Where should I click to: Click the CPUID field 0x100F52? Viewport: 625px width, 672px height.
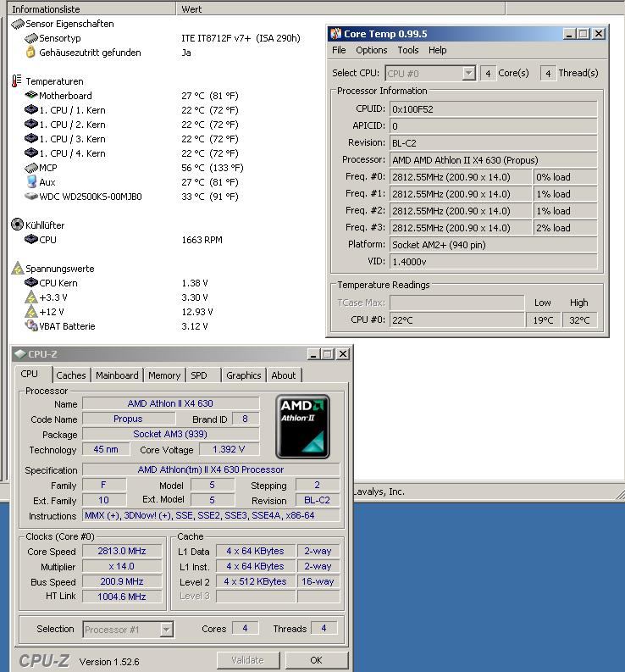pyautogui.click(x=493, y=109)
